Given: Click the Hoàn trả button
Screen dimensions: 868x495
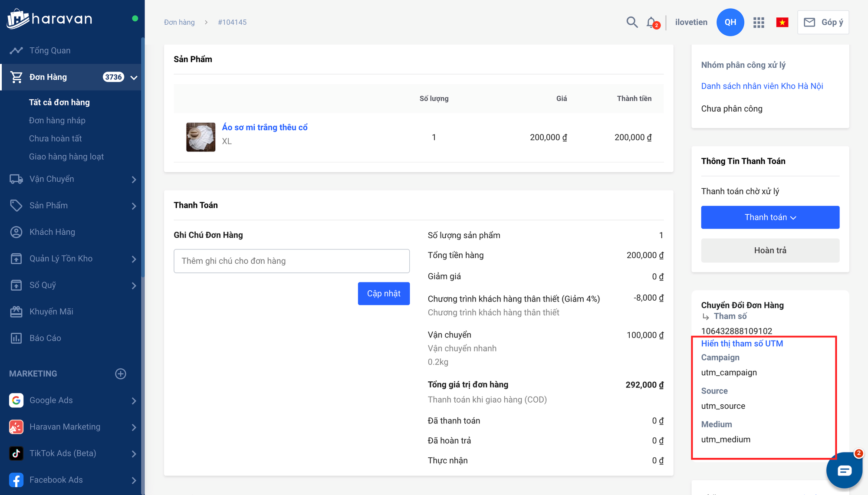Looking at the screenshot, I should 770,250.
